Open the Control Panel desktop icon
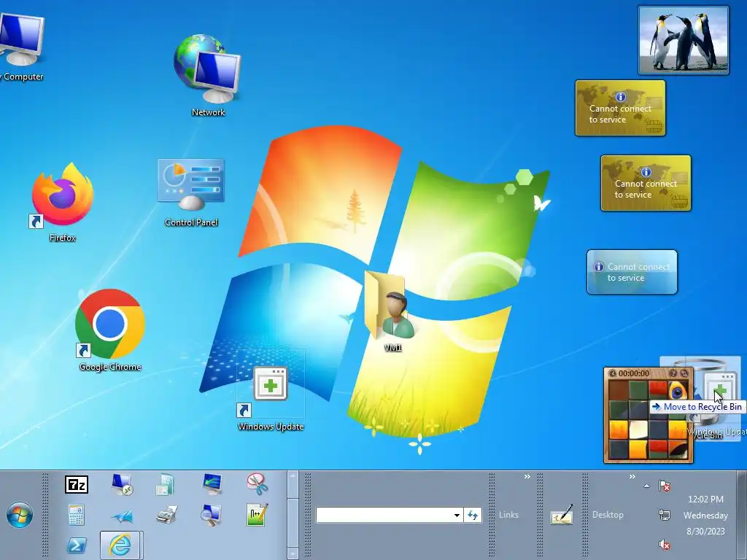Viewport: 747px width, 560px height. 191,193
